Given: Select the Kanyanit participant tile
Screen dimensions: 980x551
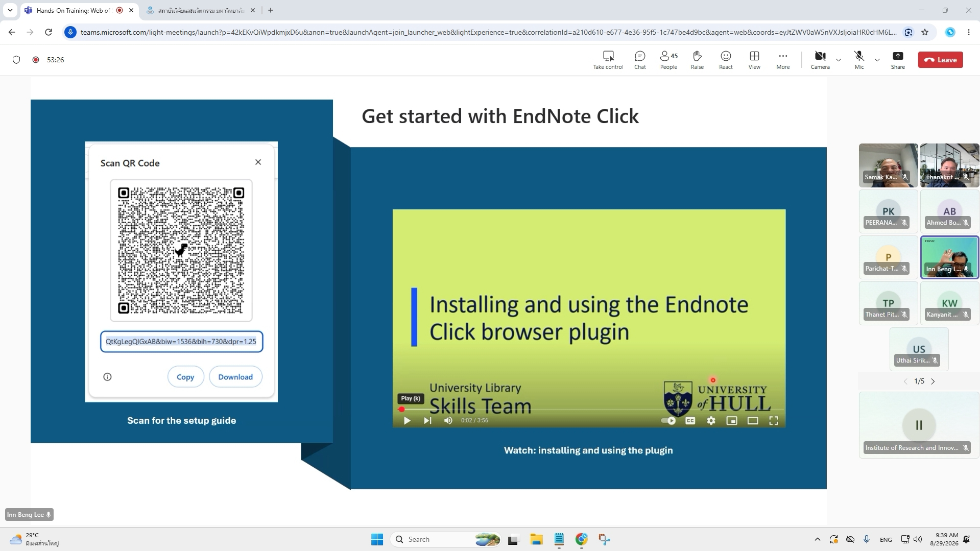Looking at the screenshot, I should click(950, 303).
